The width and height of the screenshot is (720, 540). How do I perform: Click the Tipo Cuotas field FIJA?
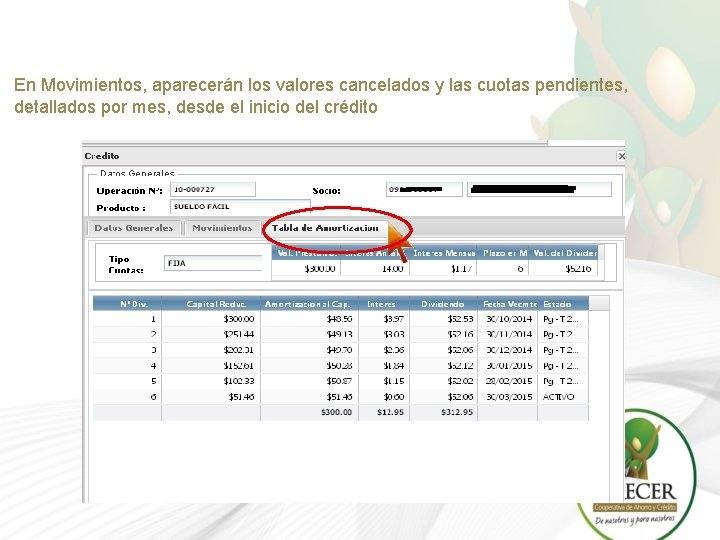213,264
